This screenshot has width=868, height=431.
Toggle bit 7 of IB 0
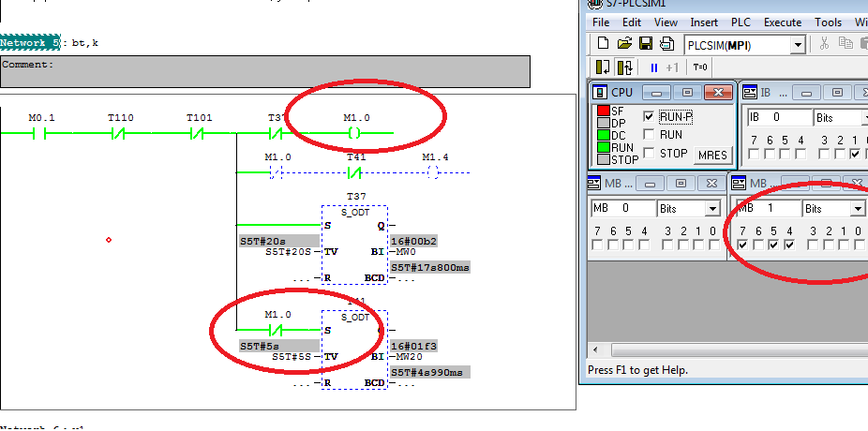pyautogui.click(x=754, y=154)
